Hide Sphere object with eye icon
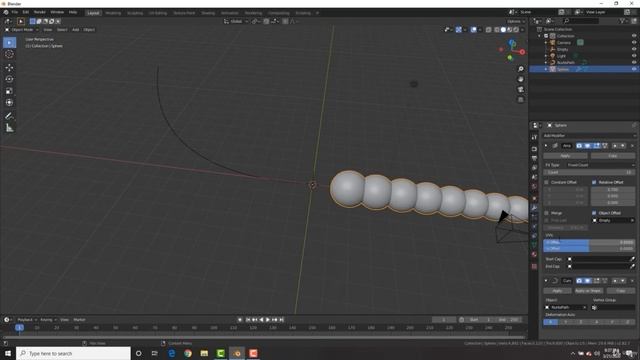640x360 pixels. pyautogui.click(x=634, y=69)
